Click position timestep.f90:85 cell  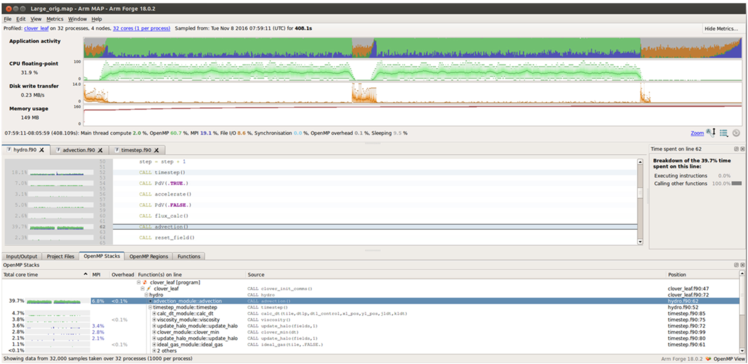tap(686, 313)
